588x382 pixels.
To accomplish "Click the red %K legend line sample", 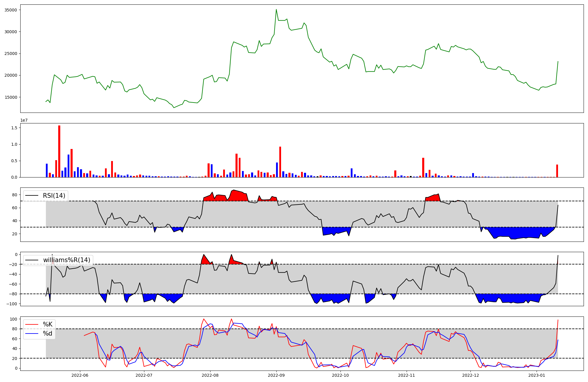I will click(x=32, y=324).
